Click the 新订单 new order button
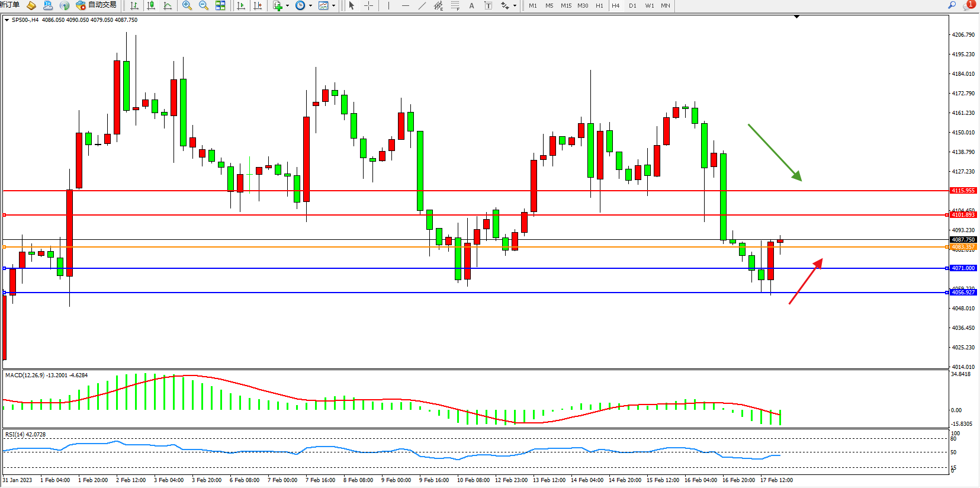 pyautogui.click(x=10, y=5)
